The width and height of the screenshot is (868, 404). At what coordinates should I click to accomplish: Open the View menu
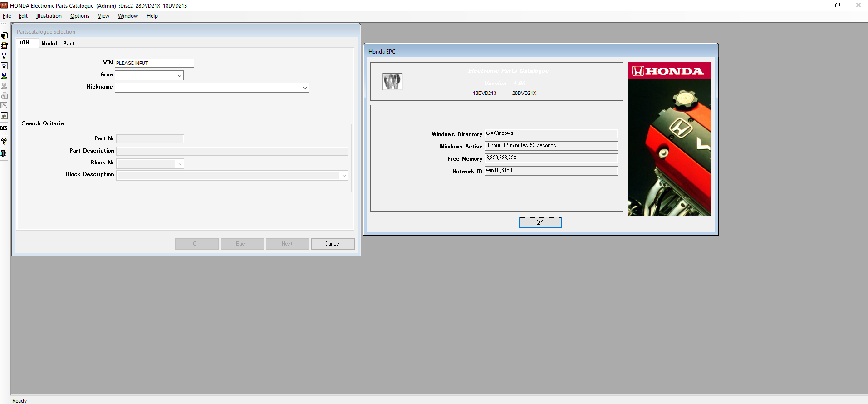pos(103,16)
